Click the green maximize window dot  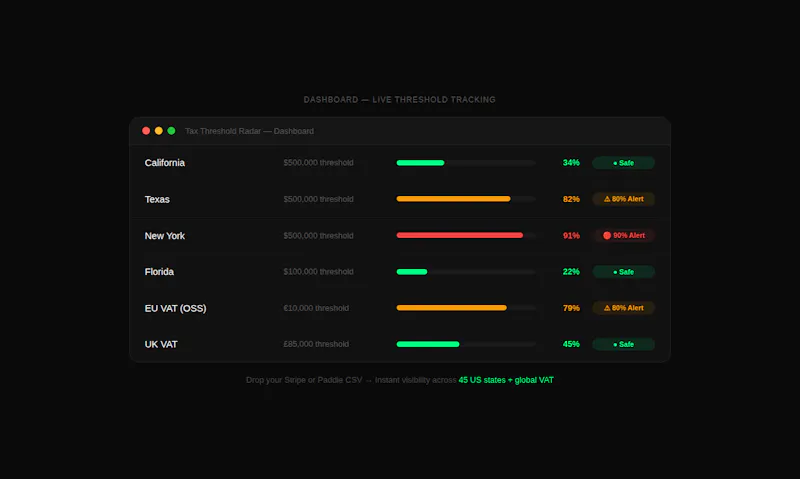(x=171, y=131)
